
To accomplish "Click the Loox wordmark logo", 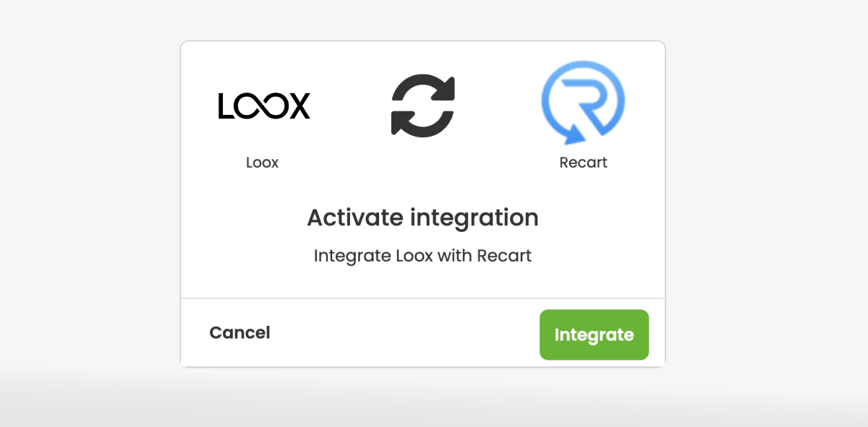I will [264, 105].
